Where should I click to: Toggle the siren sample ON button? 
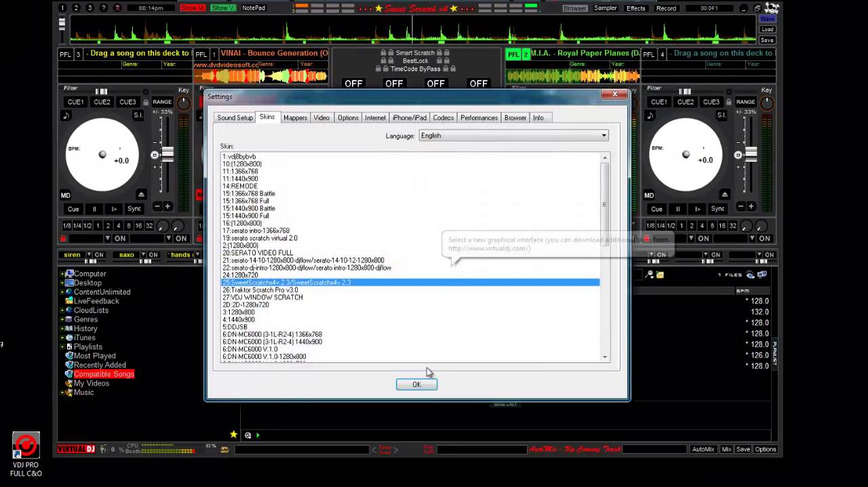(99, 255)
